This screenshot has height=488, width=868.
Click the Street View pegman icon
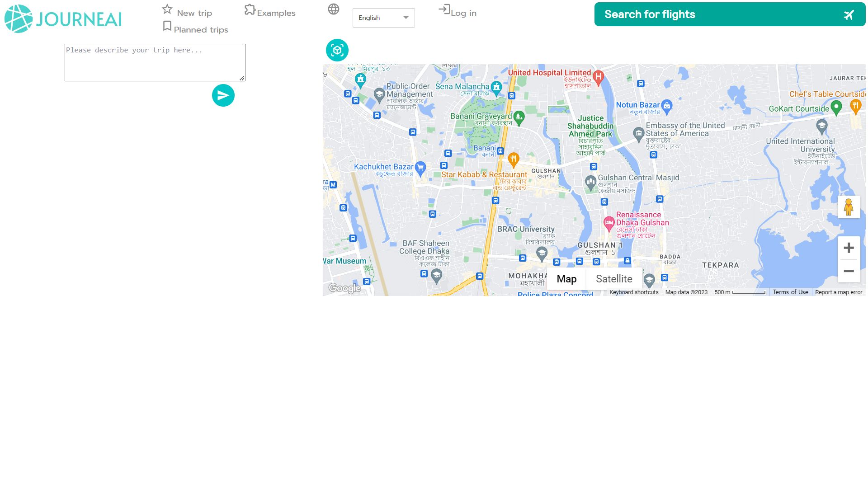pos(849,207)
